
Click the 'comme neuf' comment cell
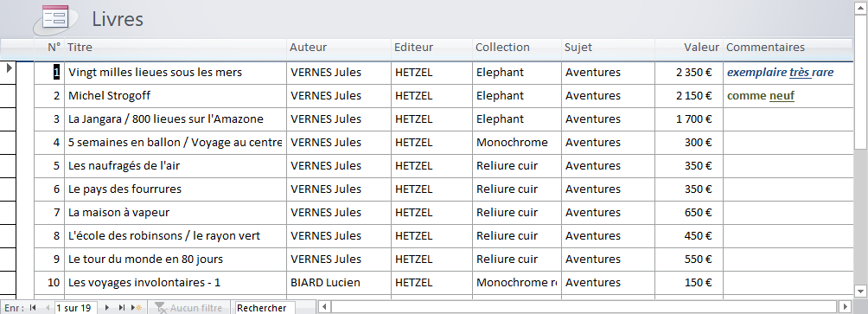coord(788,96)
